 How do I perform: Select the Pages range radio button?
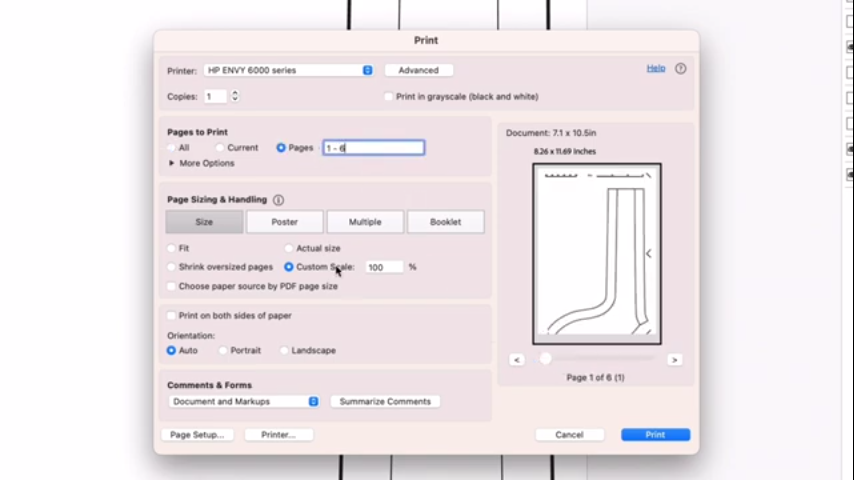[281, 148]
